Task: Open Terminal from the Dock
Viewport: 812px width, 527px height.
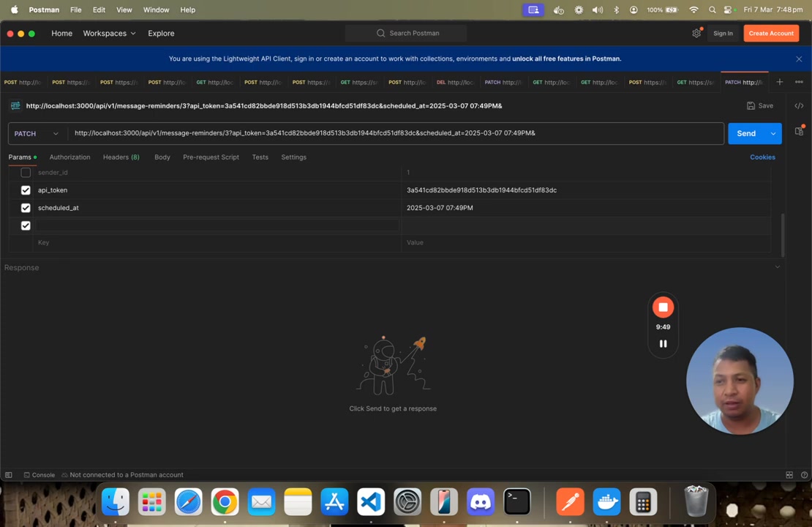Action: coord(516,501)
